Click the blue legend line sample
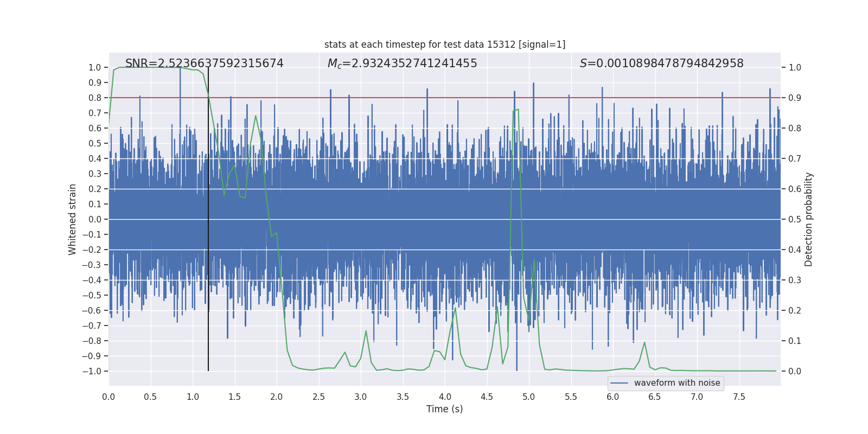 [620, 383]
